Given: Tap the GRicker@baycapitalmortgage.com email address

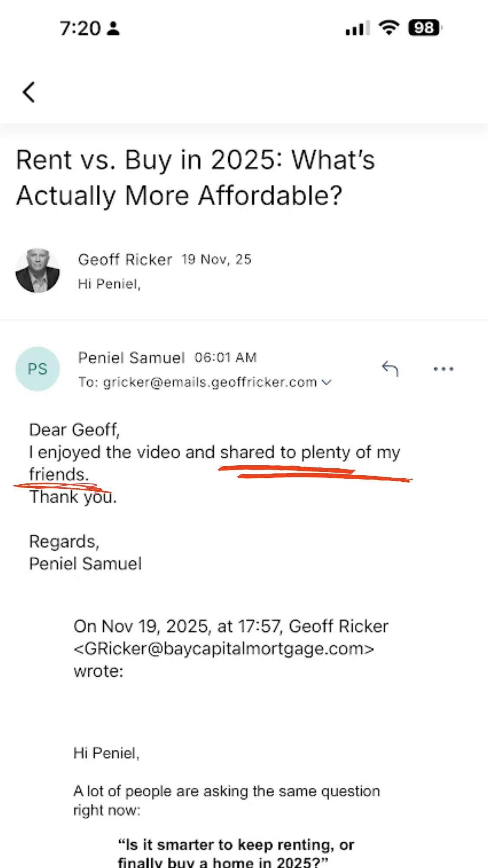Looking at the screenshot, I should click(224, 649).
